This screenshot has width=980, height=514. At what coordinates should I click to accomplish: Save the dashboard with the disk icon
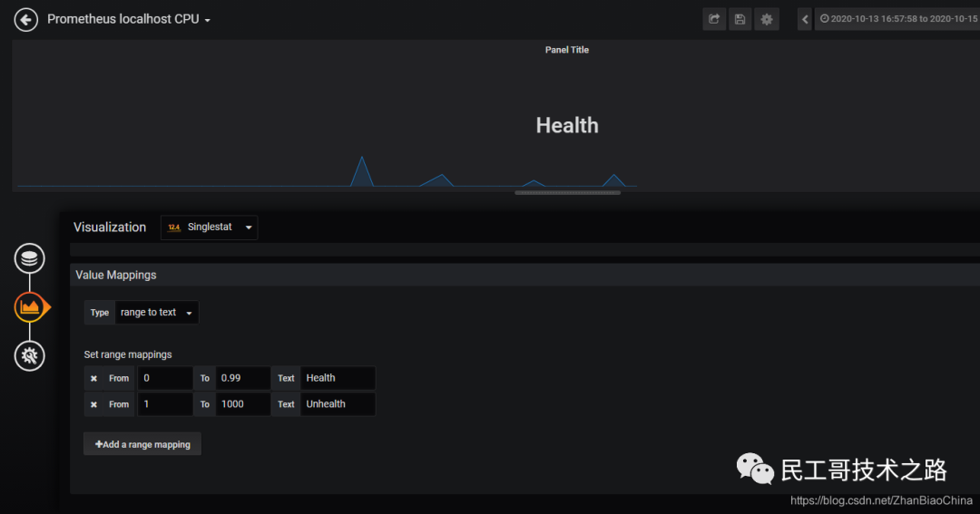click(740, 19)
